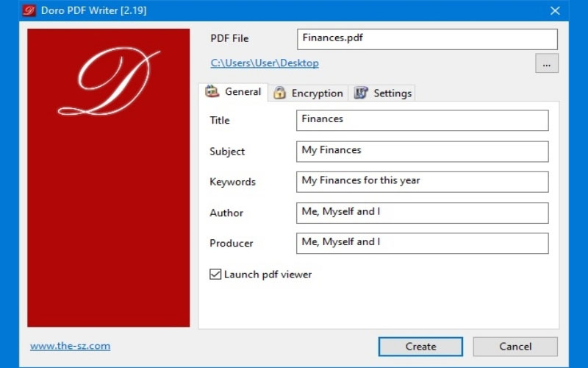Click the Cancel button
This screenshot has height=368, width=588.
tap(515, 346)
